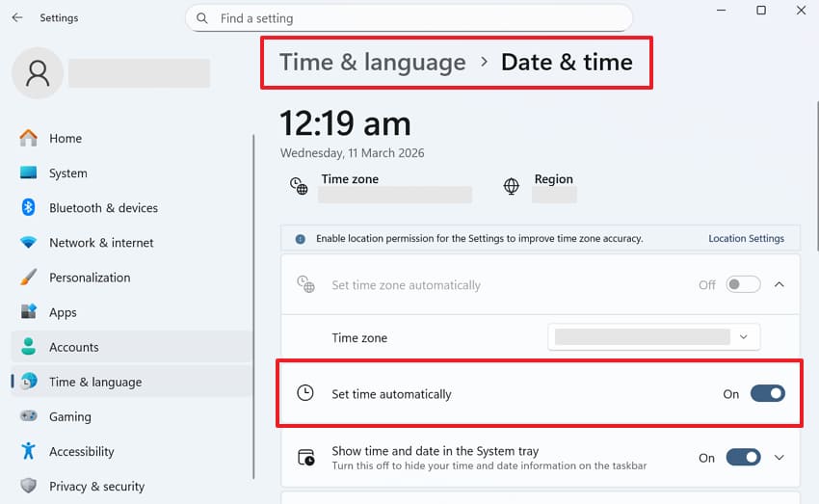Click the calendar icon beside Show time and date
Viewport: 819px width, 504px height.
point(306,458)
